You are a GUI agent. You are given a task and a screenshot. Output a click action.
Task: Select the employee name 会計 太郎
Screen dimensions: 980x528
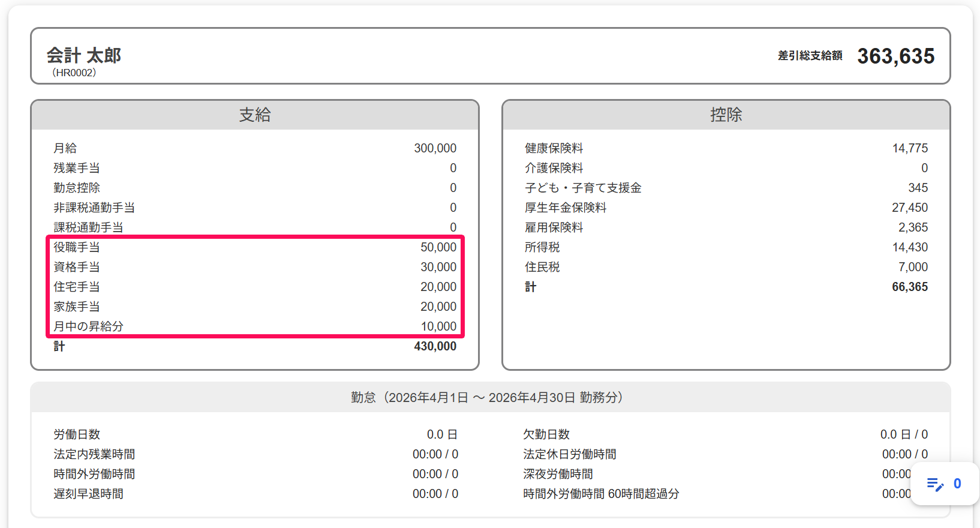click(x=84, y=55)
